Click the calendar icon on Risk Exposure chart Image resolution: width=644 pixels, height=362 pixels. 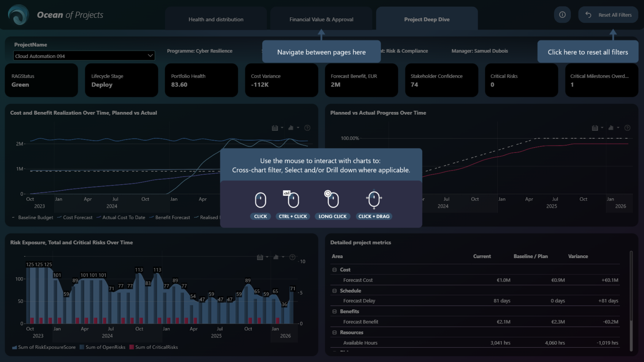(260, 257)
